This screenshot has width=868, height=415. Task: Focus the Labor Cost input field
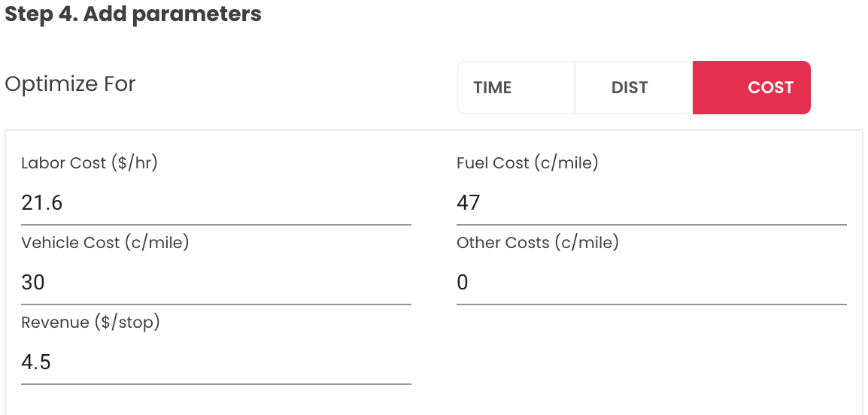(x=216, y=203)
